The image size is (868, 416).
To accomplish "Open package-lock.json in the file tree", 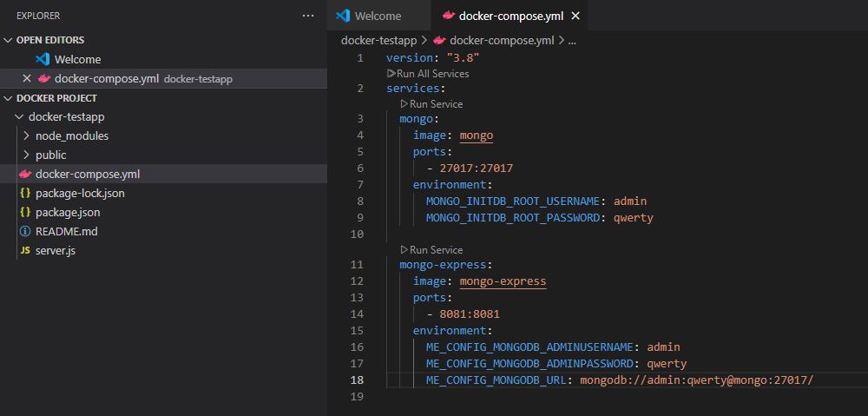I will coord(80,194).
